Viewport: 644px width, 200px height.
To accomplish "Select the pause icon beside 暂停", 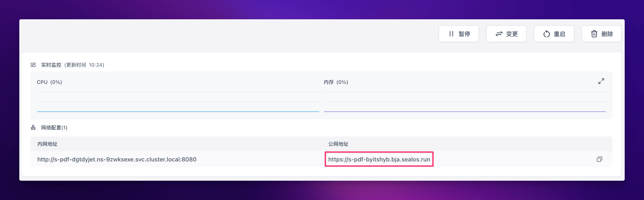I will (451, 34).
